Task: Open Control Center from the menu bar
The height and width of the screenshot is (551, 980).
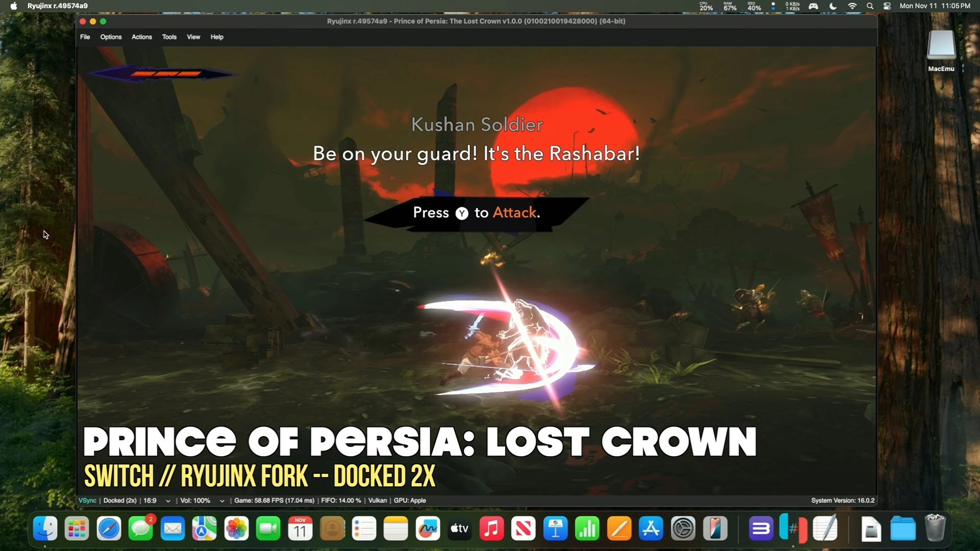Action: [887, 6]
